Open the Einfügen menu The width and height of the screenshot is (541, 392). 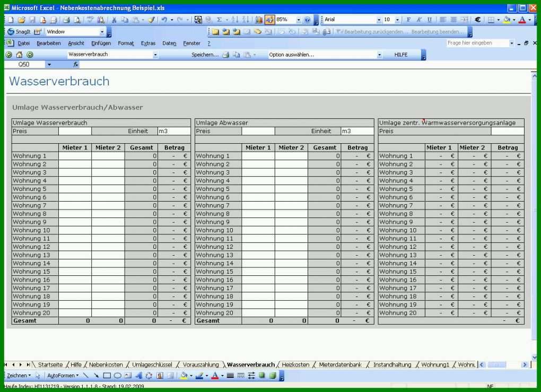(x=101, y=43)
